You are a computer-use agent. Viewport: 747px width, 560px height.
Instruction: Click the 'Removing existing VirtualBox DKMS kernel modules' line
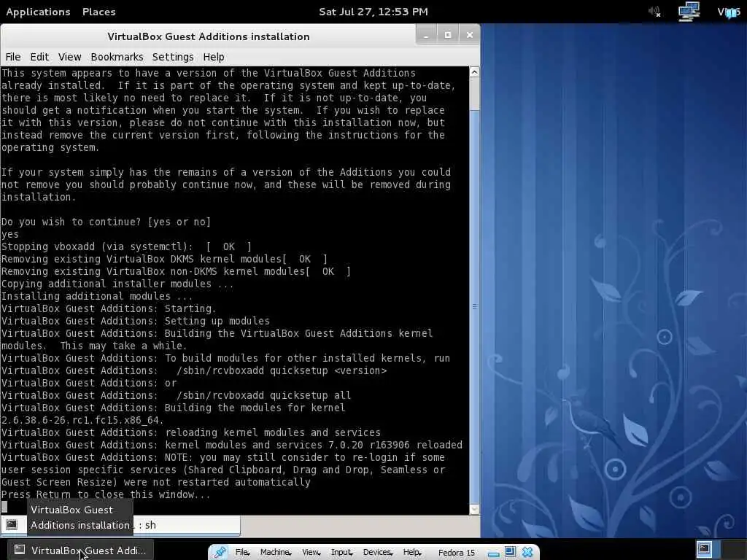(x=164, y=259)
